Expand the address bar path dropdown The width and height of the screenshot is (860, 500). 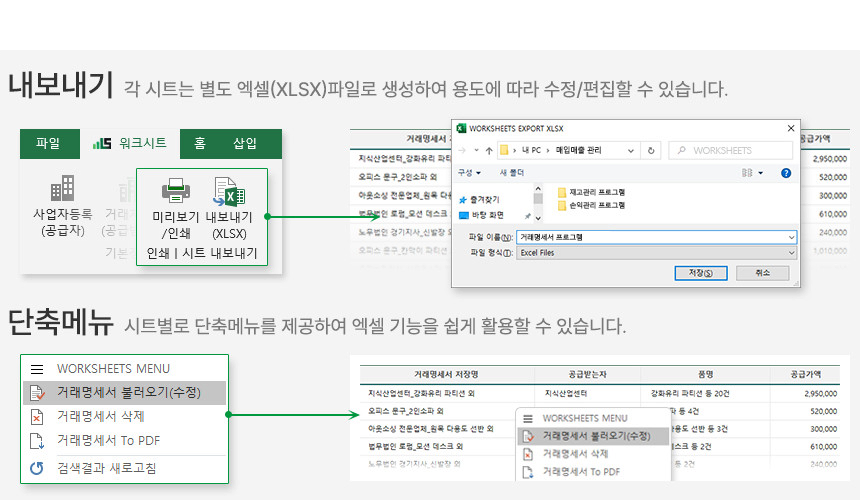632,150
